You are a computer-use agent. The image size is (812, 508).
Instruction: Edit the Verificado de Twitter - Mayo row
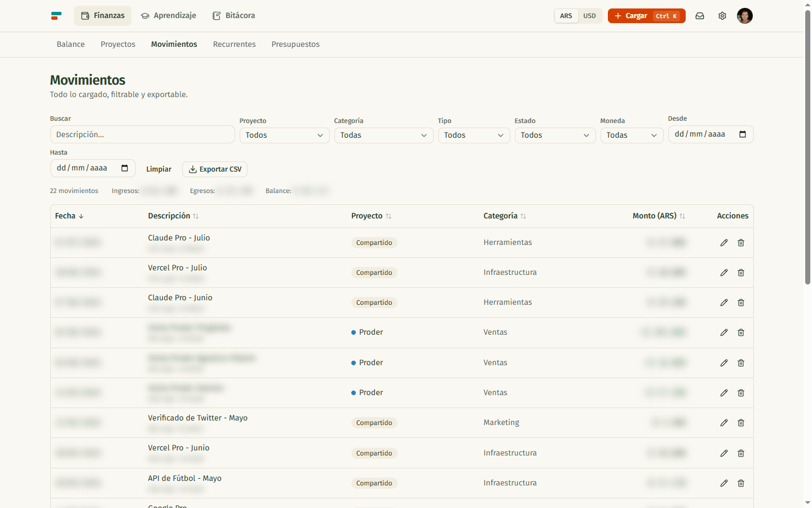click(x=724, y=423)
